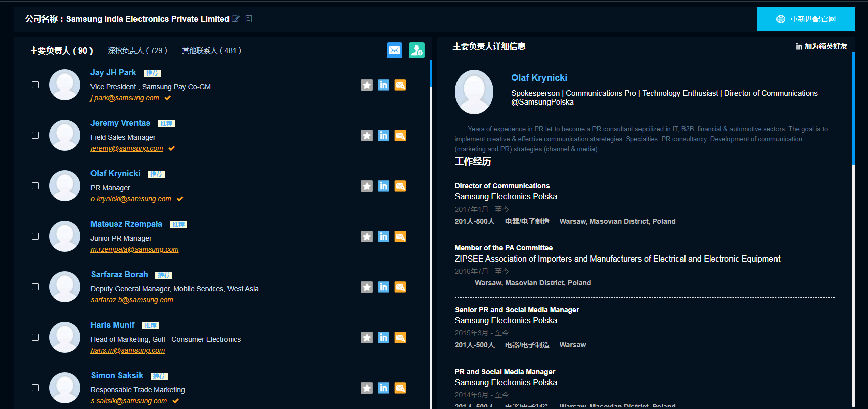Screen dimensions: 868x409
Task: Tick the checkbox for Jay JH Park
Action: [x=35, y=85]
